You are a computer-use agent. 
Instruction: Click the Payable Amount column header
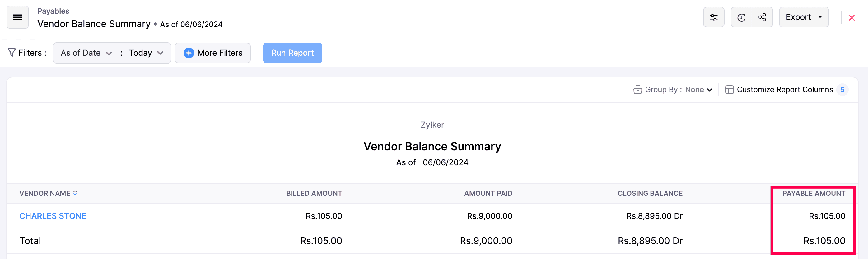pos(814,194)
